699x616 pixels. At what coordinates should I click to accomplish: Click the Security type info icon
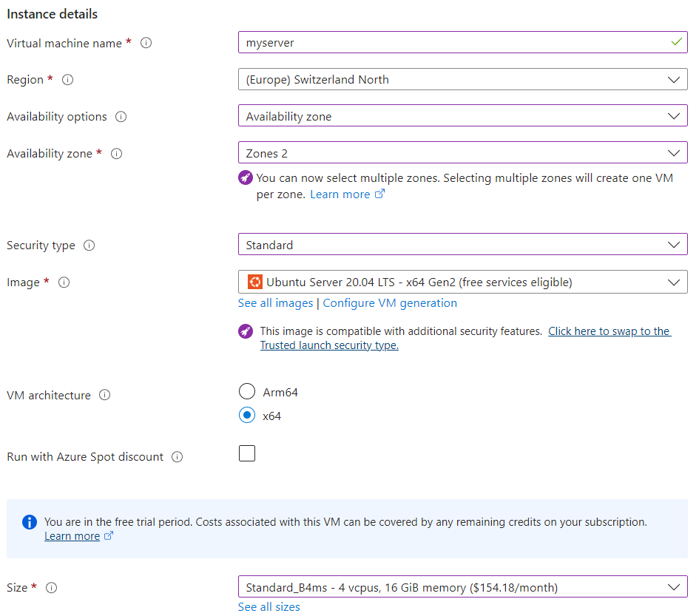pos(90,246)
